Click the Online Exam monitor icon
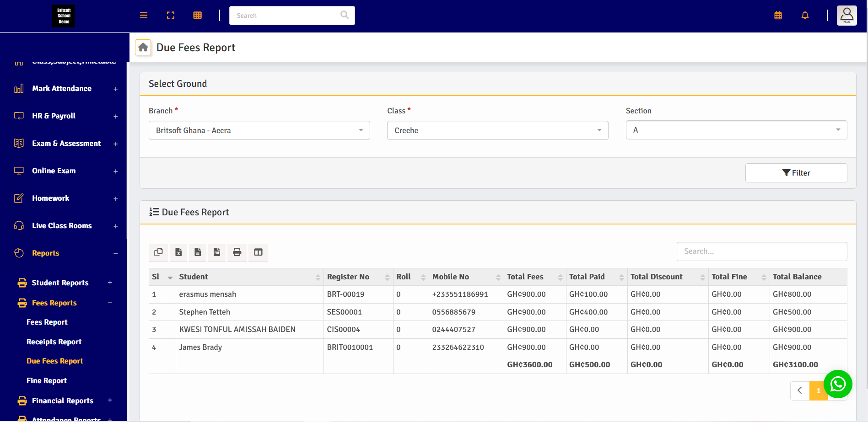This screenshot has width=868, height=422. (x=19, y=171)
